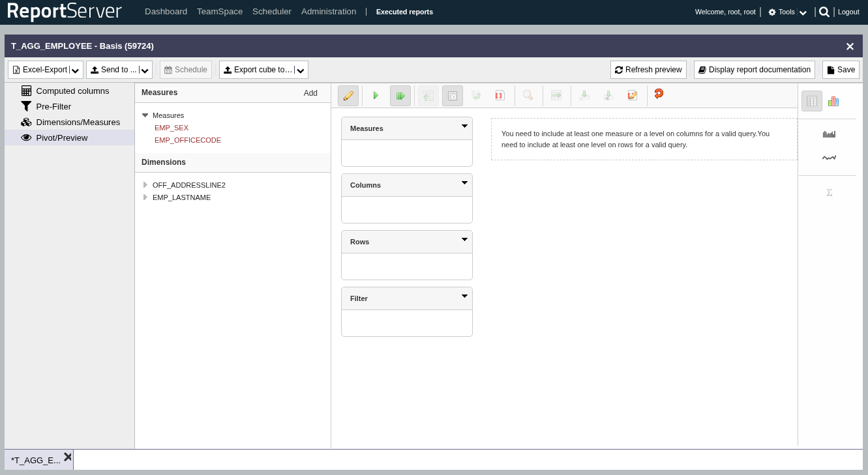The image size is (868, 475).
Task: Expand the OFF_ADDRESSLINE2 dimension
Action: [145, 185]
